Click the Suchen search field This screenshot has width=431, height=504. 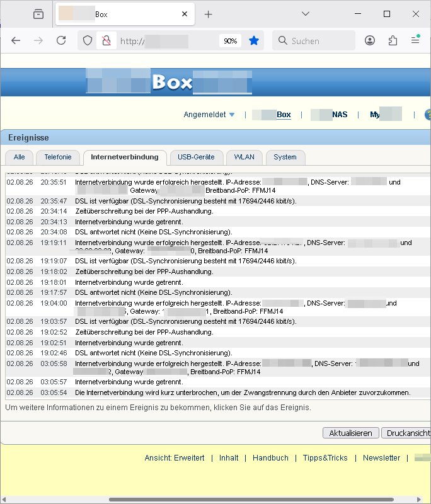tap(314, 40)
